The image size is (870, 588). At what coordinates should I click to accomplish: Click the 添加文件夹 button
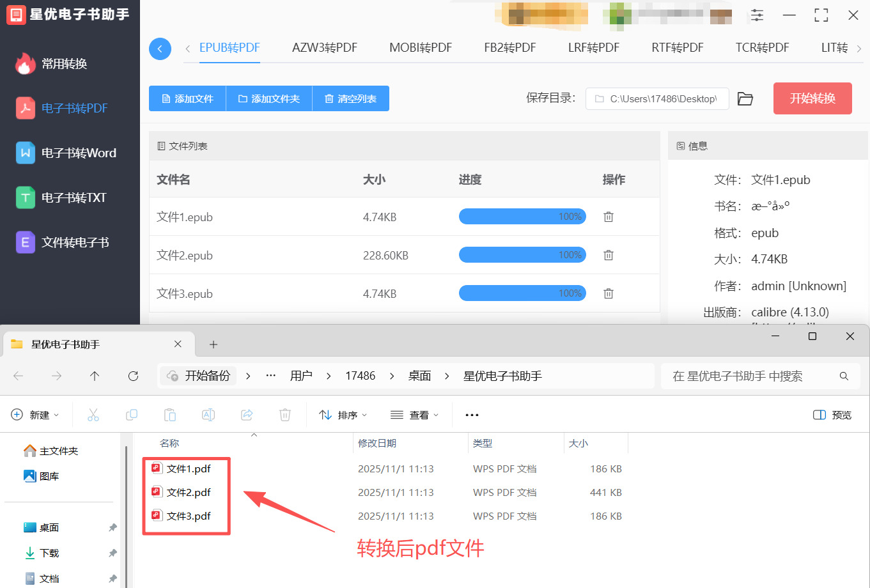tap(269, 98)
